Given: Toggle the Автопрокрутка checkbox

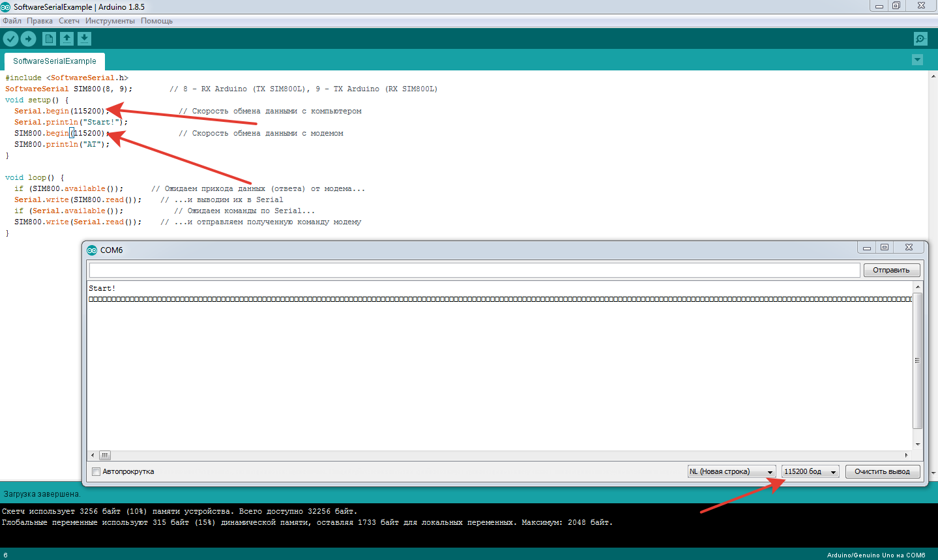Looking at the screenshot, I should coord(96,472).
